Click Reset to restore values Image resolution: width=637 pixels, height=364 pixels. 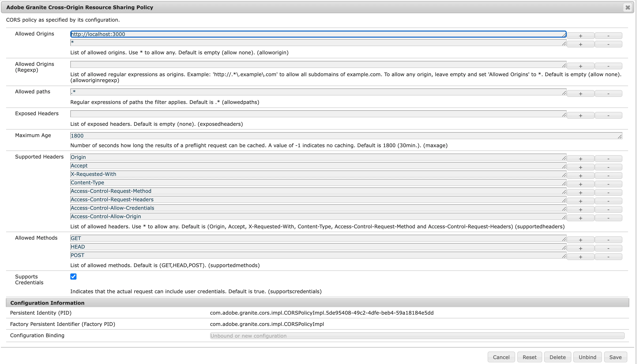529,357
